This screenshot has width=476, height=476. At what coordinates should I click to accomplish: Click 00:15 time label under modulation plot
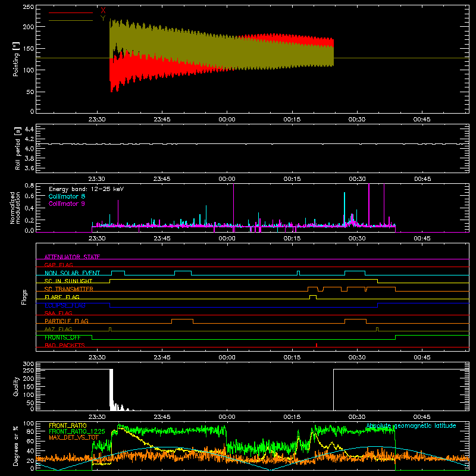[x=292, y=239]
